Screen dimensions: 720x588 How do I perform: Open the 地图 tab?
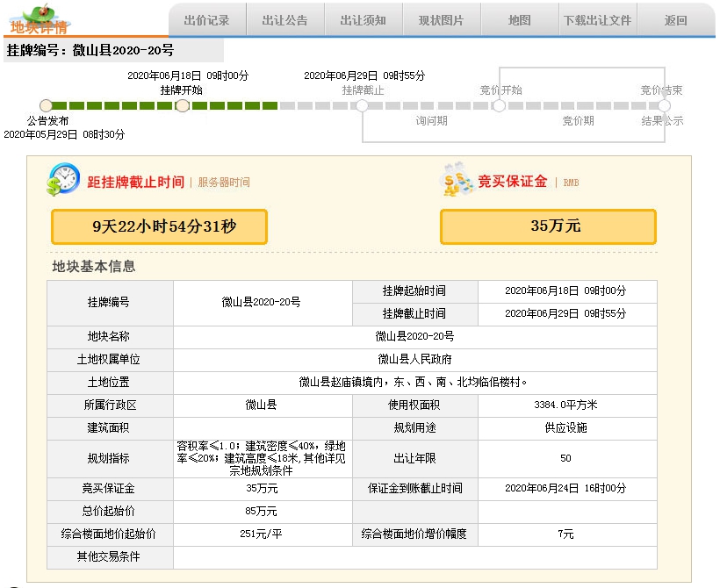[519, 20]
